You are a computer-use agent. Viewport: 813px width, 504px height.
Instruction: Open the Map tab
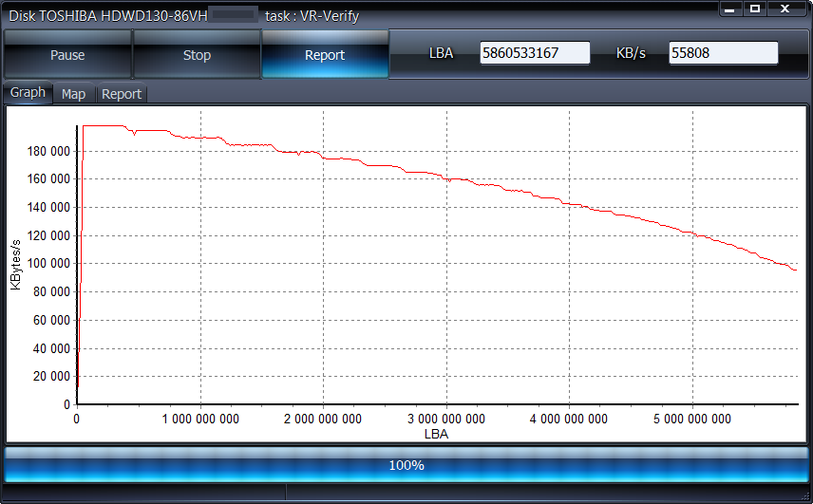click(x=73, y=94)
